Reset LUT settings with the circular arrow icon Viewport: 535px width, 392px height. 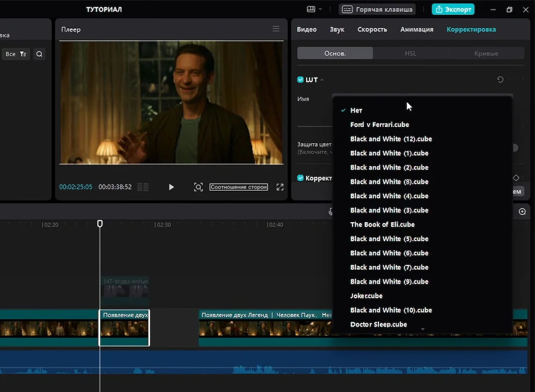pos(500,79)
